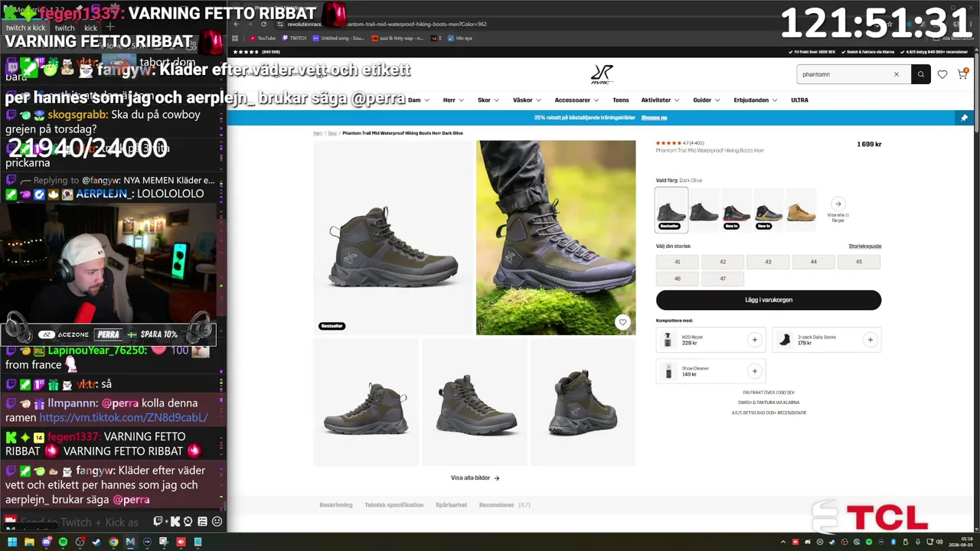Open the shopping cart icon

click(x=963, y=74)
